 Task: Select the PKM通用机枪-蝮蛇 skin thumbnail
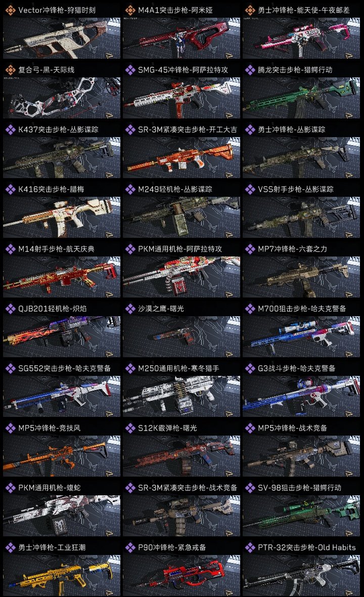pos(62,516)
